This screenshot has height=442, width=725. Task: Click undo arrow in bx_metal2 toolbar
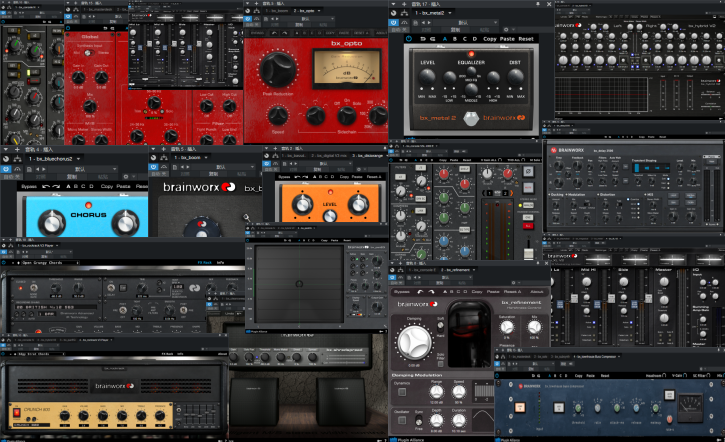point(423,39)
